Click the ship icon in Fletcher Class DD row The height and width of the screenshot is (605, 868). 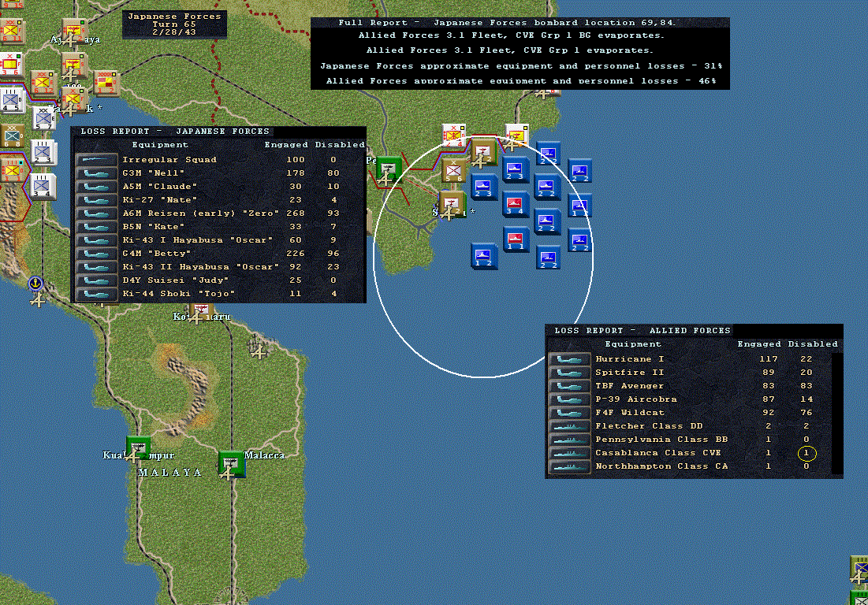pos(570,426)
